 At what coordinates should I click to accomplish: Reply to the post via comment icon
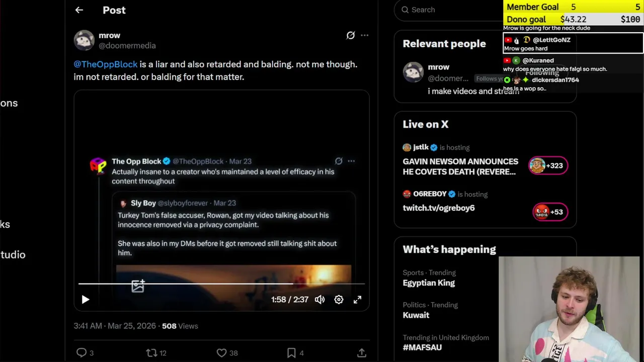click(x=82, y=353)
